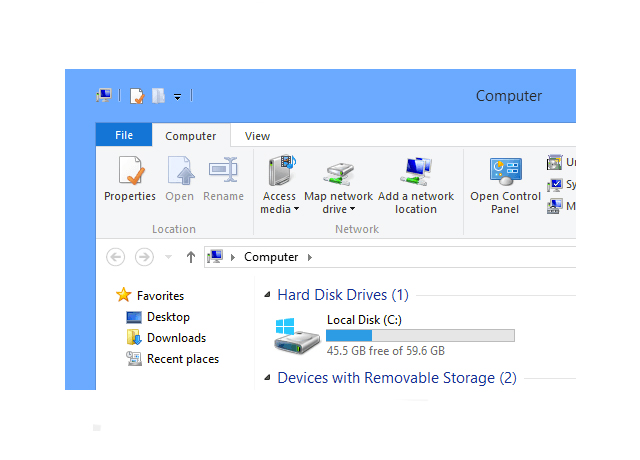Click the Up one level arrow
The height and width of the screenshot is (460, 640).
click(191, 257)
